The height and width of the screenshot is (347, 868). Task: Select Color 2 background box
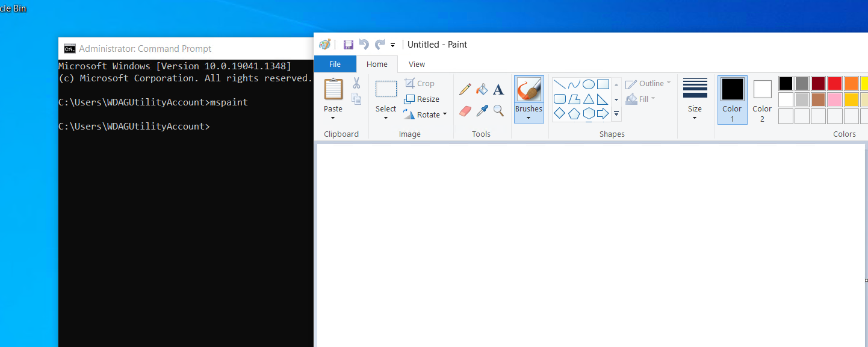click(x=762, y=99)
